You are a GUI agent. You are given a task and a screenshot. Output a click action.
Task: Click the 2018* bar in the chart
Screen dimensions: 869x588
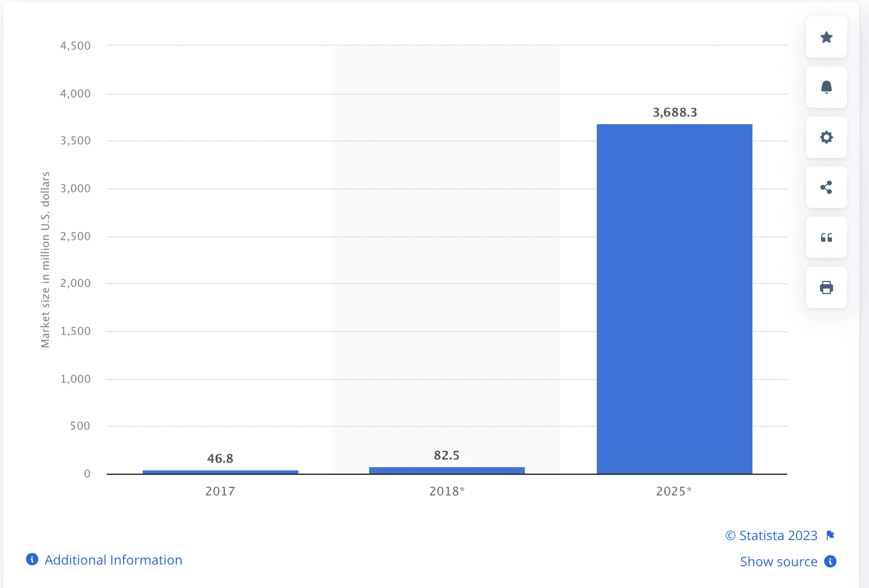(447, 470)
